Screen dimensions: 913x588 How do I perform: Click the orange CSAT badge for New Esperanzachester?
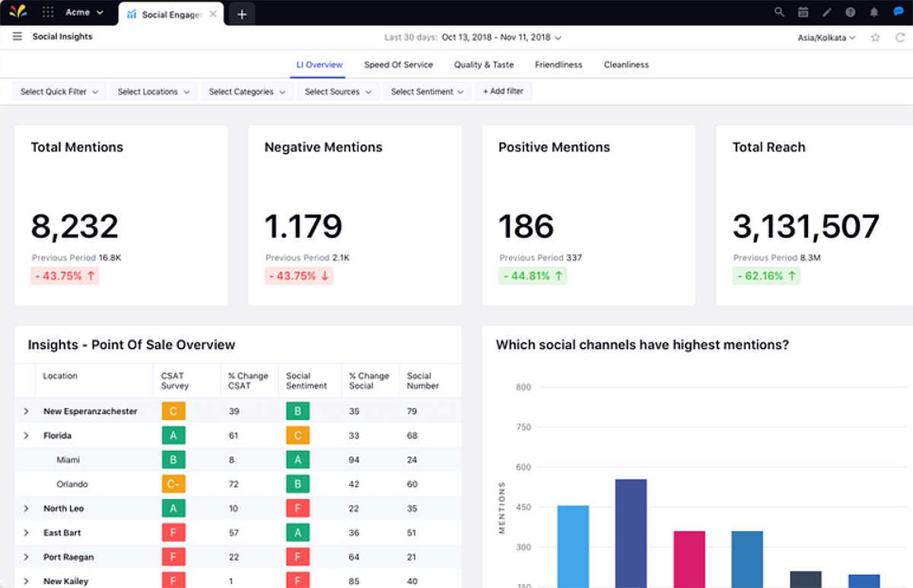[x=173, y=411]
